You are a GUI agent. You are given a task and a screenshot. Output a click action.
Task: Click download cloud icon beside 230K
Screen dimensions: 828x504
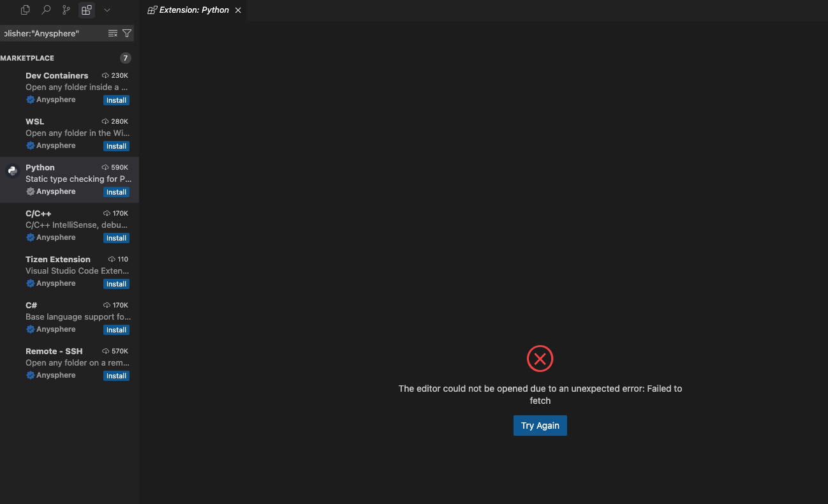point(105,75)
